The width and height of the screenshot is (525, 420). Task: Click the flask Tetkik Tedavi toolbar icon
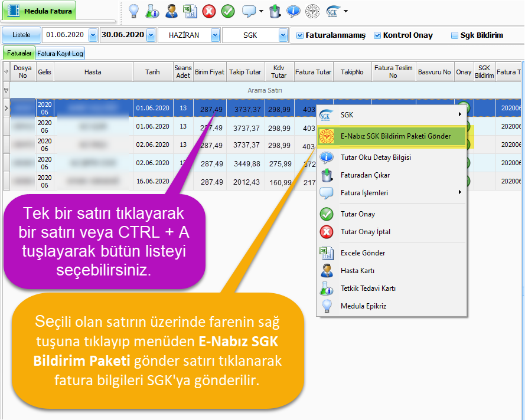152,11
